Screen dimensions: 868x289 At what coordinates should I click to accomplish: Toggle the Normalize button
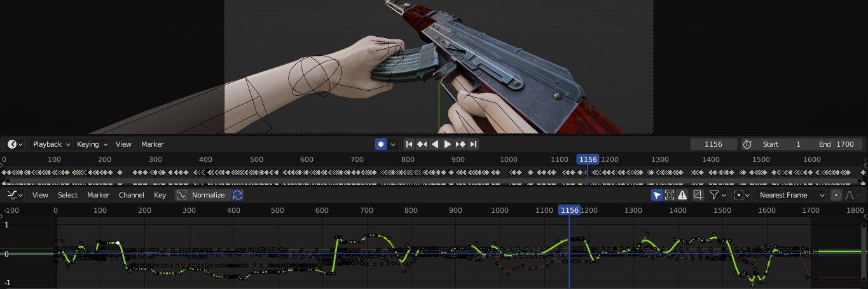point(203,195)
